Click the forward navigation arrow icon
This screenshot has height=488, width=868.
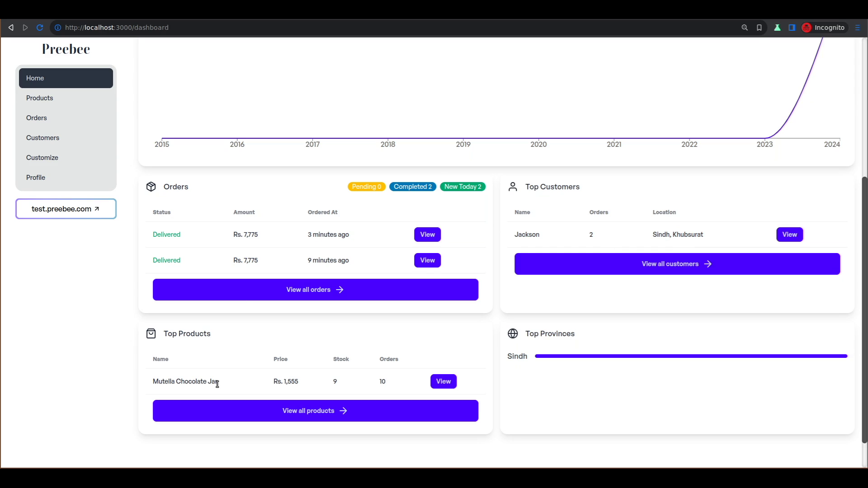[x=25, y=28]
